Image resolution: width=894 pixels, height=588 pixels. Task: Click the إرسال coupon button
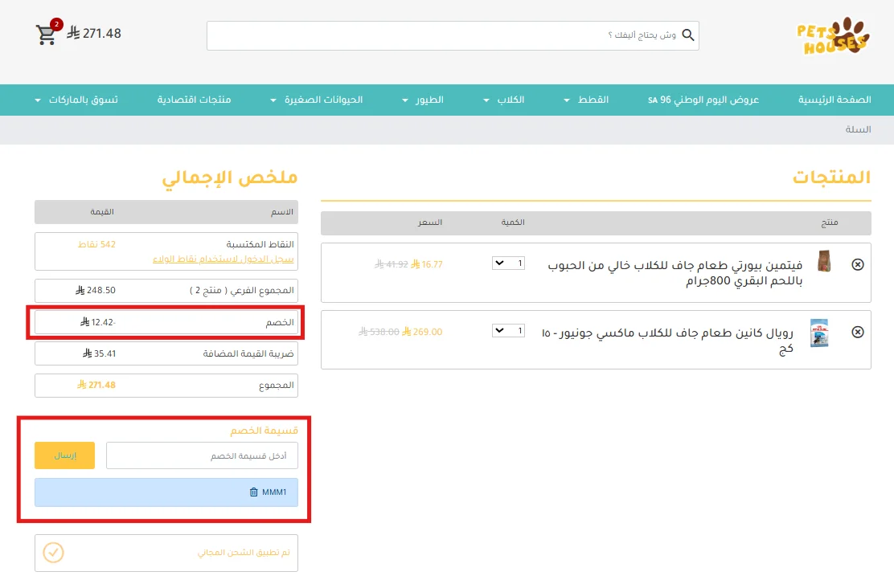65,455
